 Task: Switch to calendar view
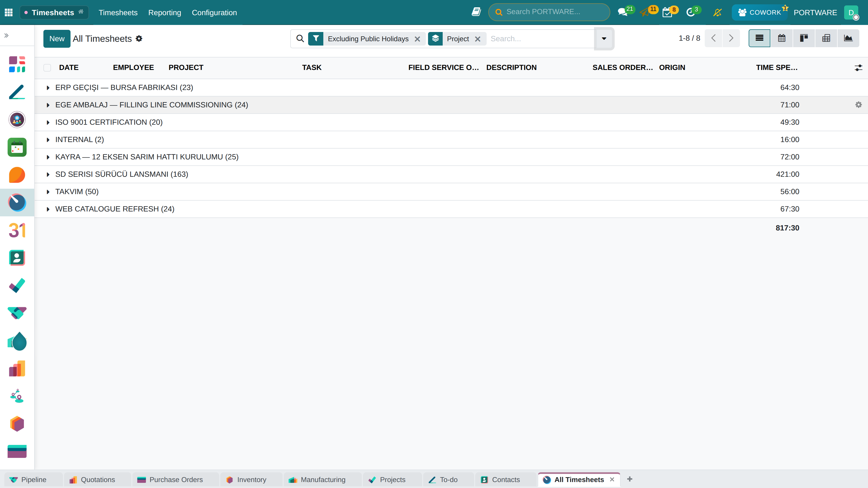pos(782,38)
